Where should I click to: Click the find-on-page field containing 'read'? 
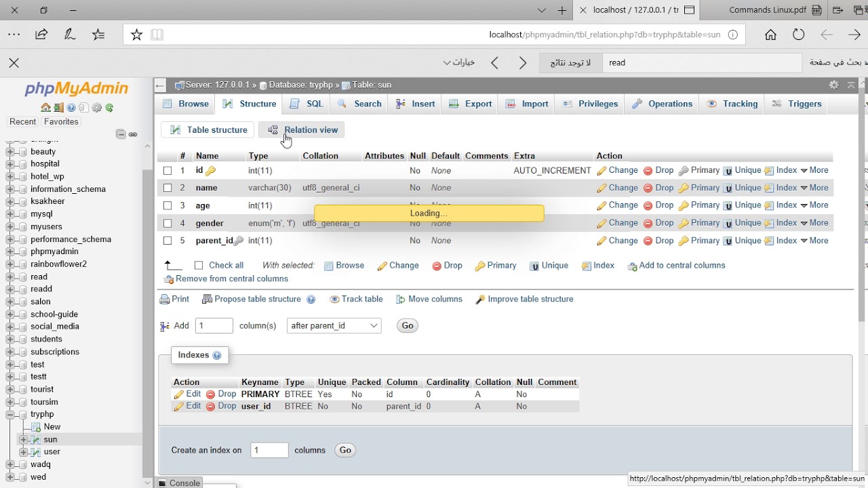702,62
